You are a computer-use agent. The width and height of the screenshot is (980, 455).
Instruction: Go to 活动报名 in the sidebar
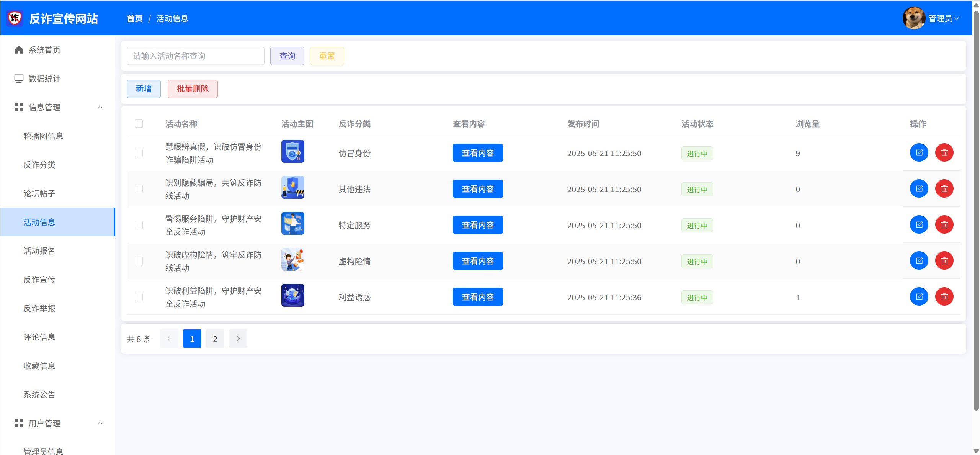(x=39, y=251)
